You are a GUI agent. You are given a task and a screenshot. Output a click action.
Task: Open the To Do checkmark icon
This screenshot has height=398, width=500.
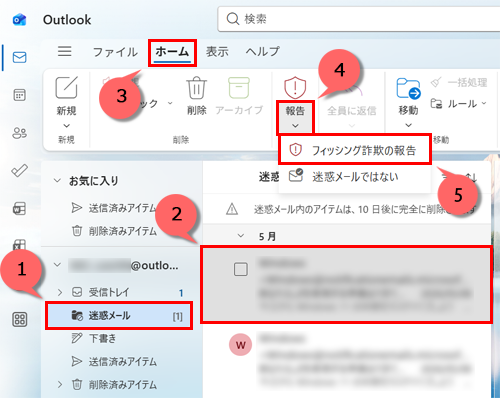click(x=19, y=170)
